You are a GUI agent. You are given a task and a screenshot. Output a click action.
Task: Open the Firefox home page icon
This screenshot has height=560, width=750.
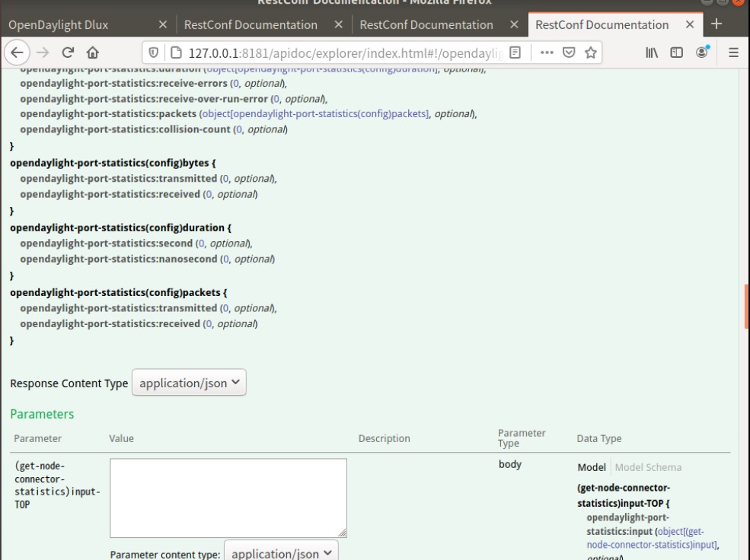tap(93, 52)
